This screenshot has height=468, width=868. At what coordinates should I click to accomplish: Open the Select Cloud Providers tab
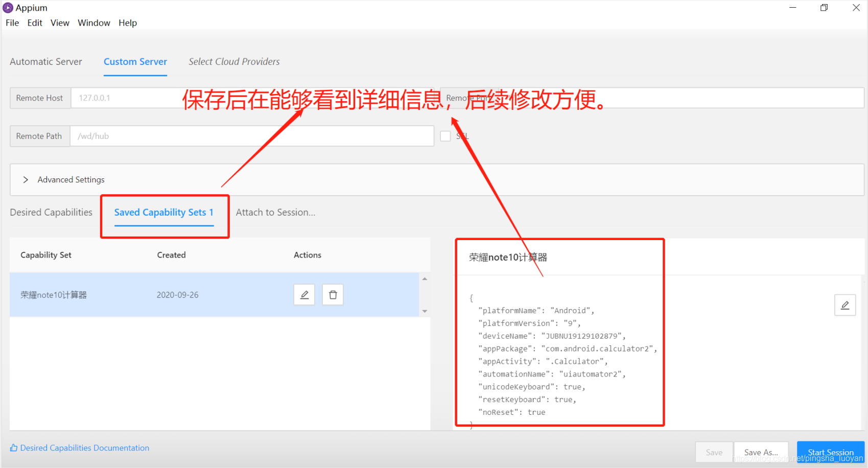point(234,62)
